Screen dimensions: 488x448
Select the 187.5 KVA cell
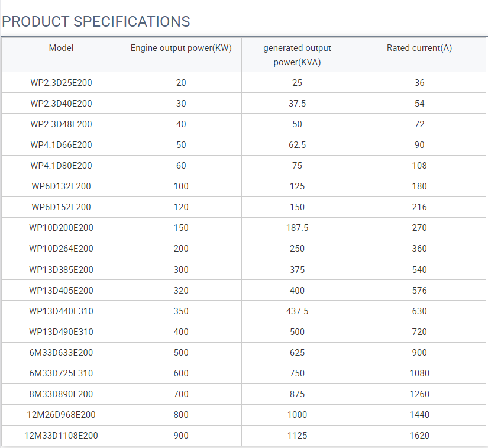(x=297, y=228)
